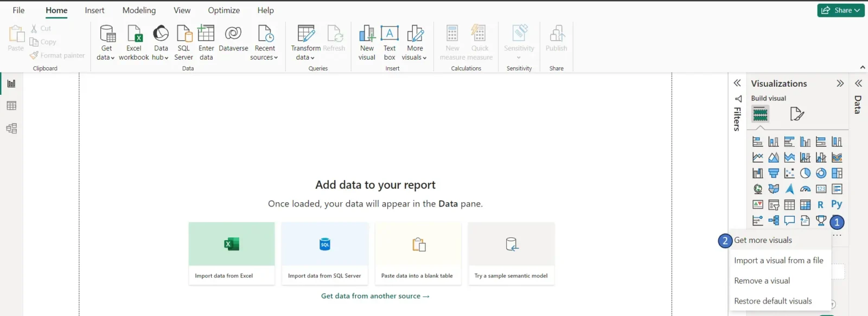The image size is (868, 316).
Task: Select the Build visual fields icon
Action: [760, 114]
